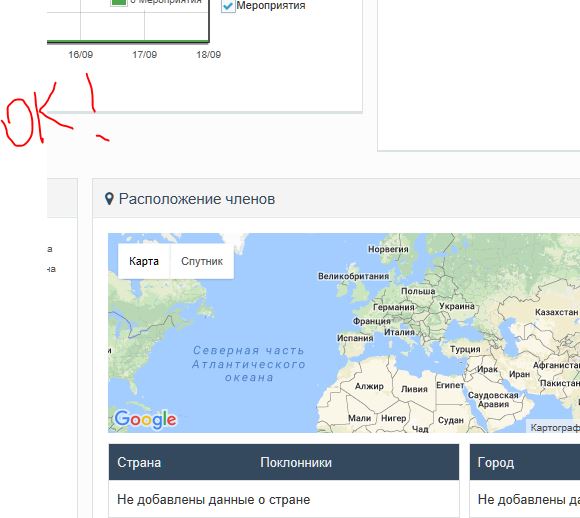This screenshot has width=580, height=518.
Task: Click the Город column header
Action: coord(496,462)
